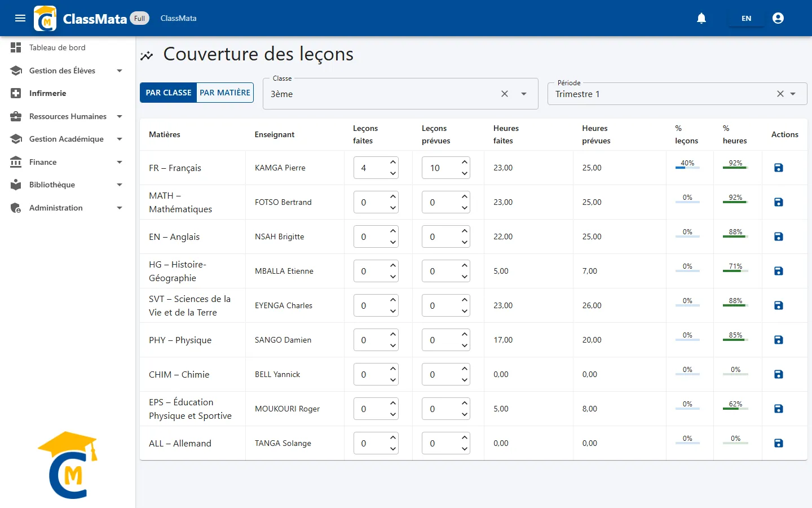Open notifications bell
This screenshot has width=812, height=508.
click(701, 18)
